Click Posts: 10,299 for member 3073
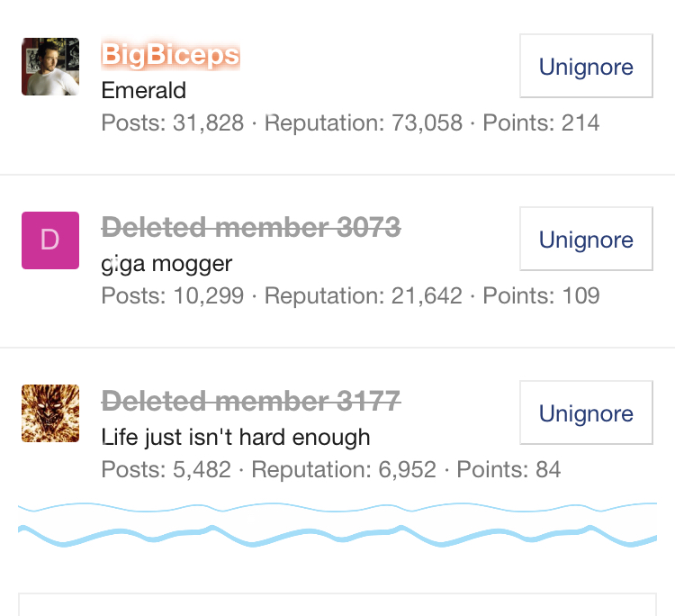 click(173, 295)
